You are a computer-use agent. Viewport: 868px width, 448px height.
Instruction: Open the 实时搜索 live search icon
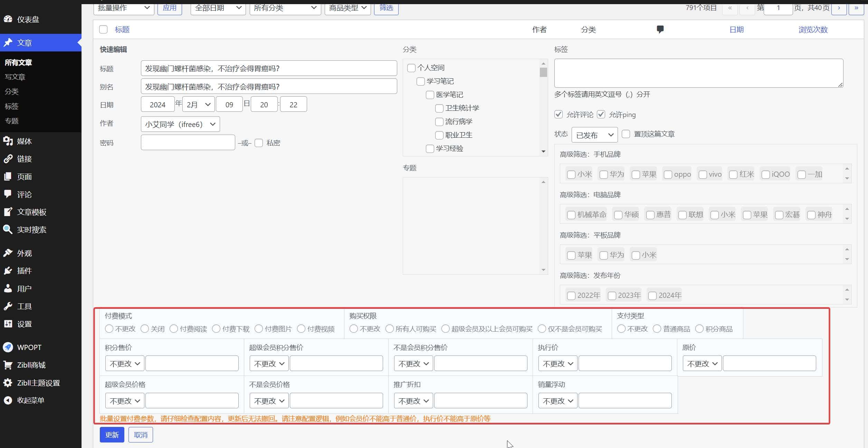[9, 230]
